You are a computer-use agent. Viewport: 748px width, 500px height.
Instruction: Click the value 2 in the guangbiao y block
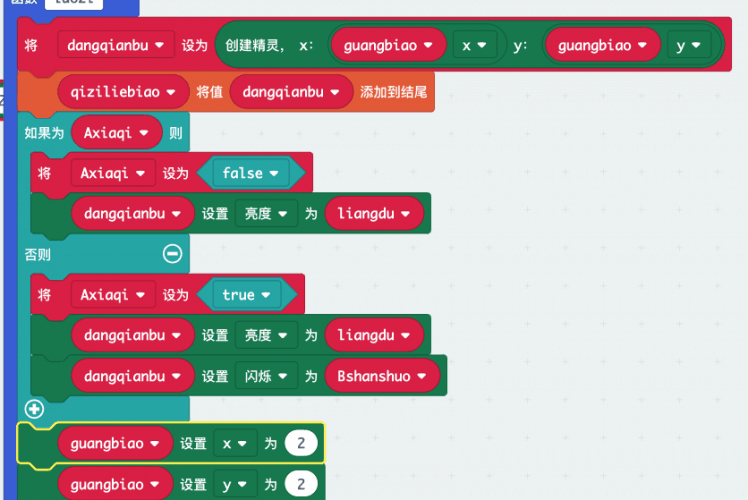pyautogui.click(x=300, y=485)
